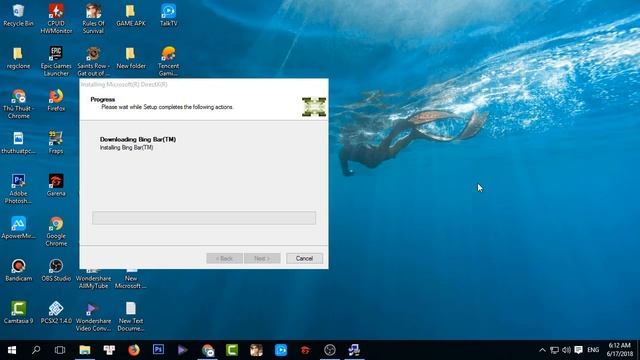Viewport: 640px width, 360px height.
Task: Open Firefox from the taskbar
Action: point(133,350)
